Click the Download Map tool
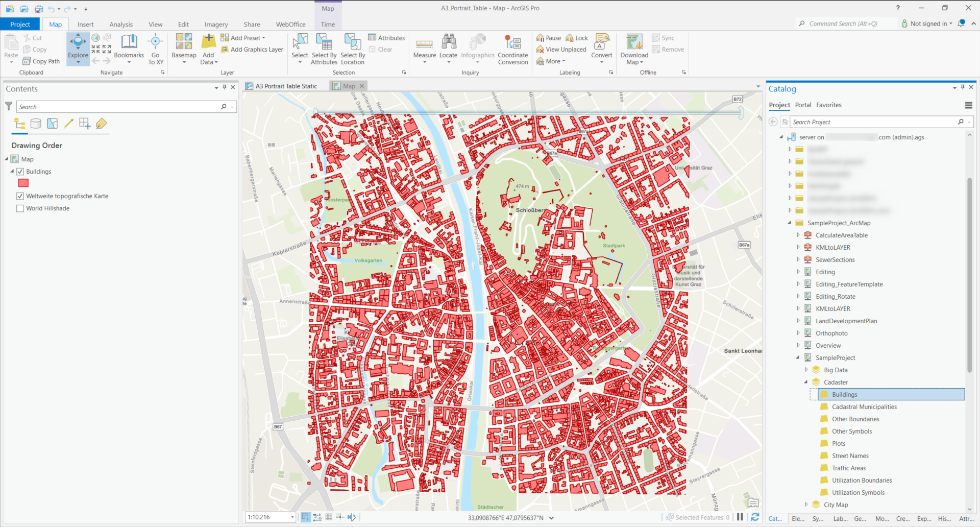The image size is (980, 527). click(633, 49)
